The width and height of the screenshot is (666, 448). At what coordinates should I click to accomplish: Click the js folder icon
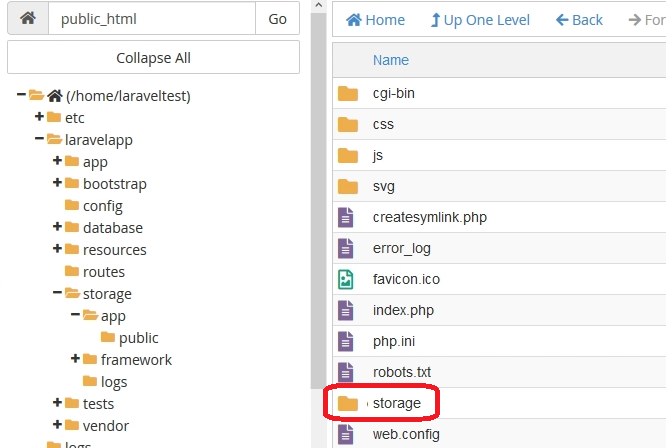(348, 155)
